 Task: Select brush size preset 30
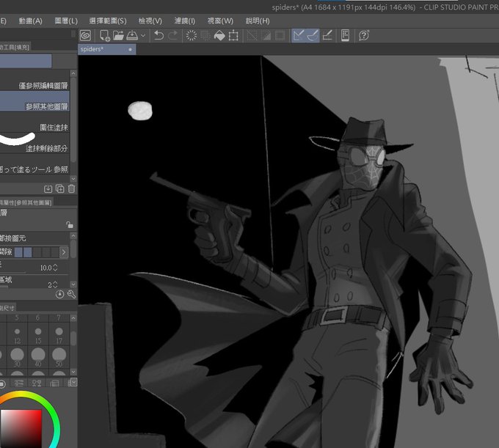point(17,357)
